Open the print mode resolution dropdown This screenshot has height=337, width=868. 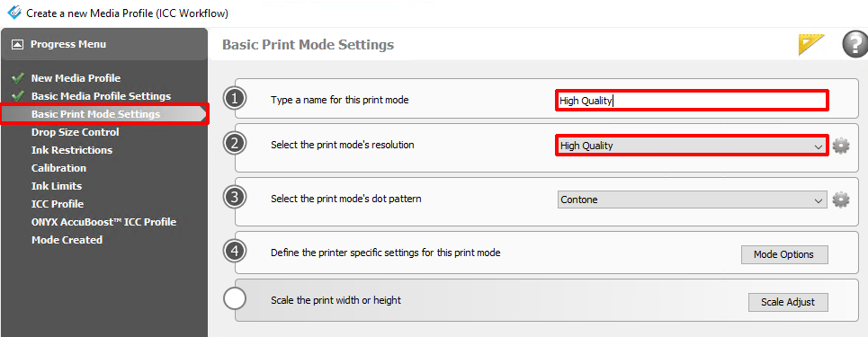click(x=692, y=146)
